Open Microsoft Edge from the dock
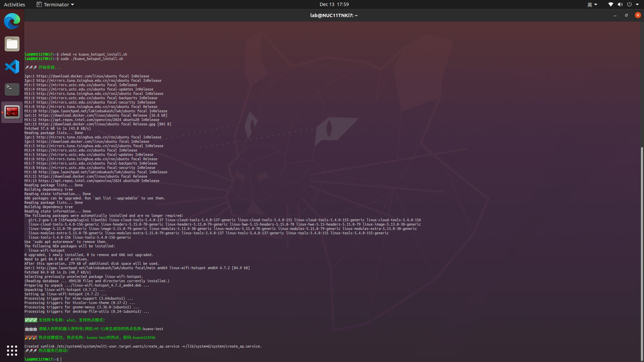 [x=12, y=21]
